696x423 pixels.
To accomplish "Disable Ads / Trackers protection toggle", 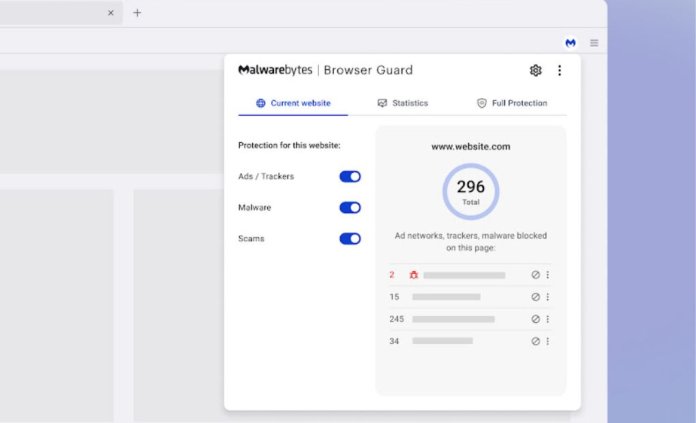I will click(350, 177).
